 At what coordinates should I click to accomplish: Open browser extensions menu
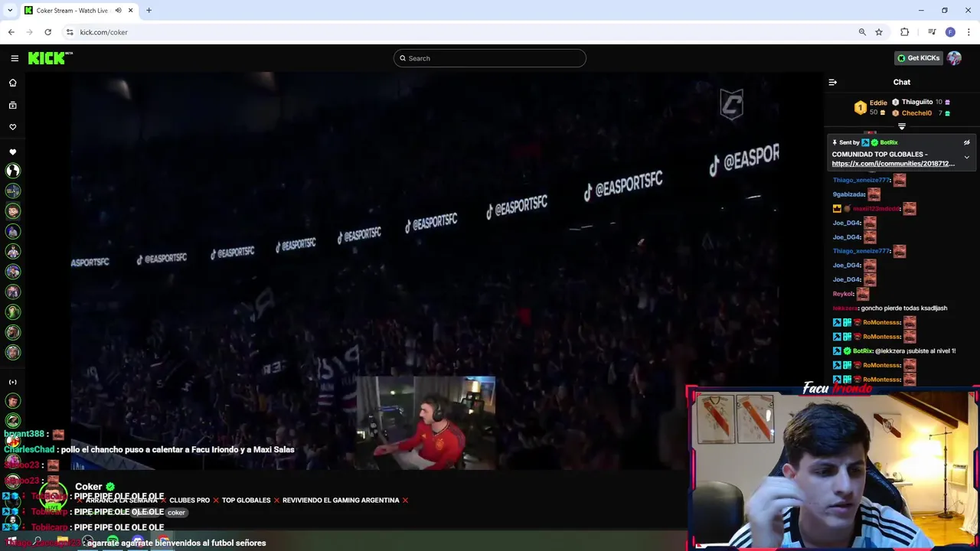(x=905, y=32)
